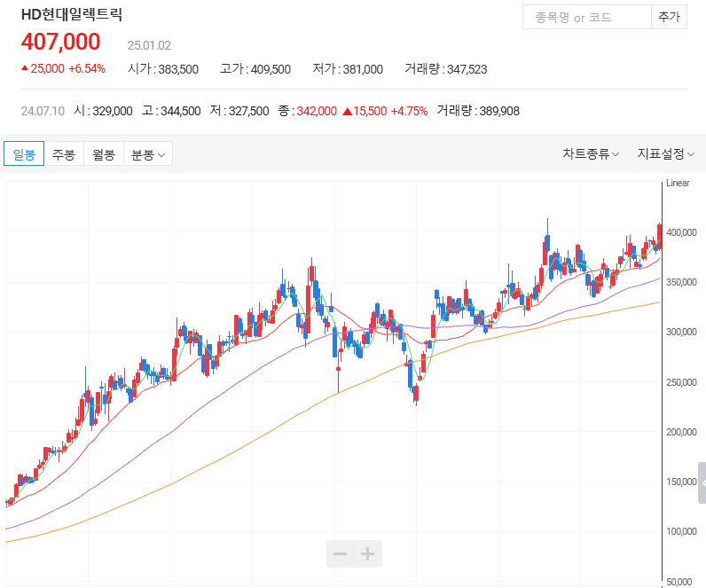Click the 종 342,000 hover close value
This screenshot has height=588, width=706.
pos(308,111)
